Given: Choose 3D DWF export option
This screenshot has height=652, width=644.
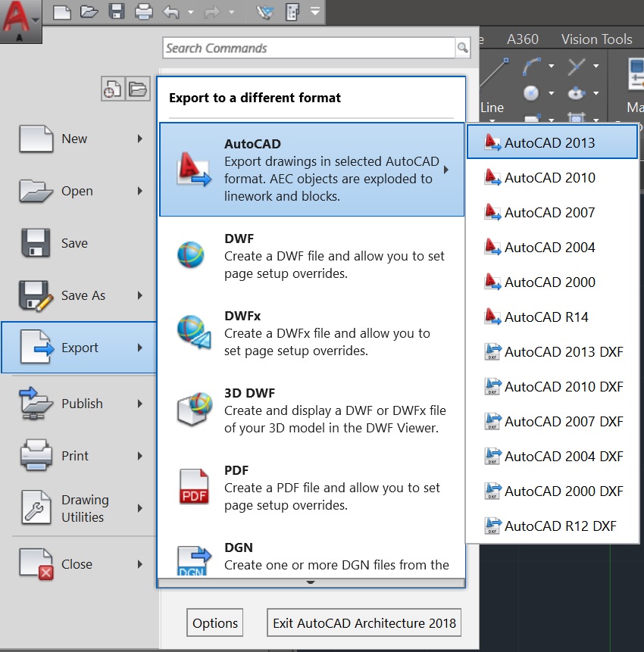Looking at the screenshot, I should tap(311, 410).
